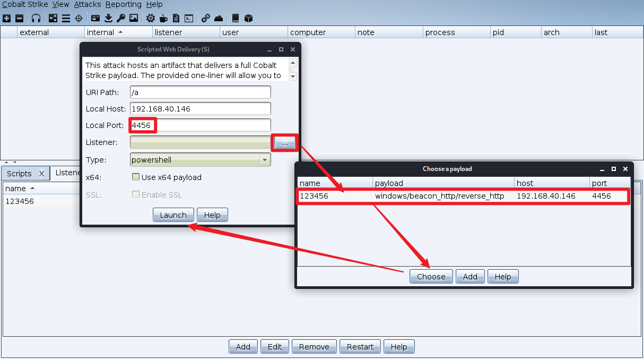This screenshot has width=644, height=359.
Task: Close the Scripts tab with its X
Action: click(41, 174)
